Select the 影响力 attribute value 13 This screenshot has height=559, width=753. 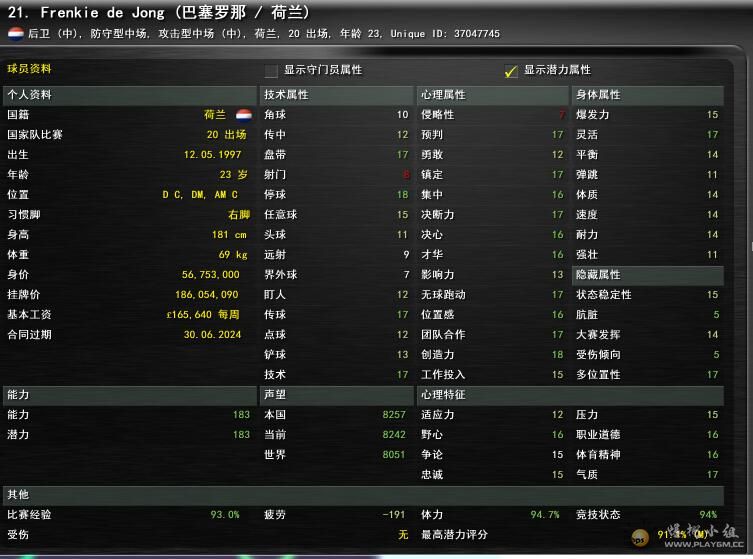tap(557, 275)
